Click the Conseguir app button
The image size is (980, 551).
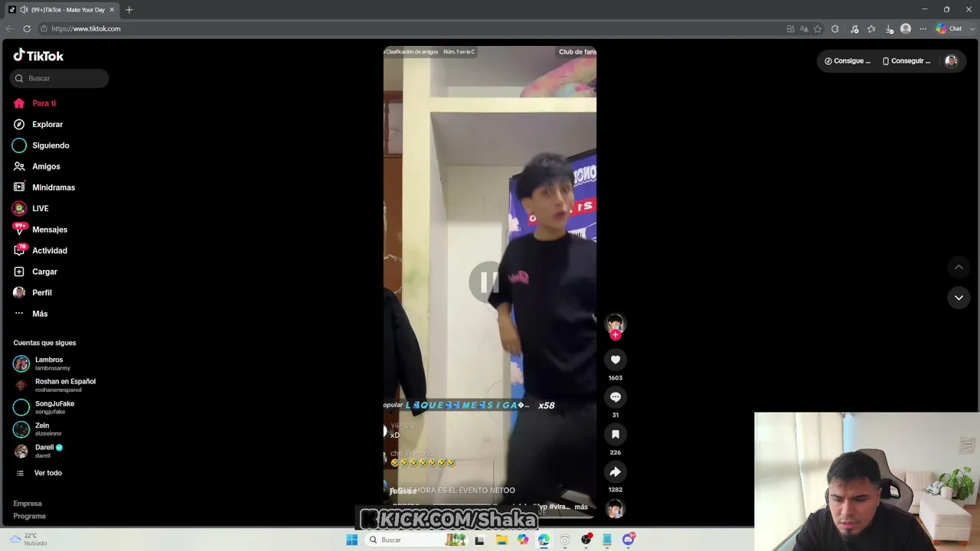[x=906, y=61]
